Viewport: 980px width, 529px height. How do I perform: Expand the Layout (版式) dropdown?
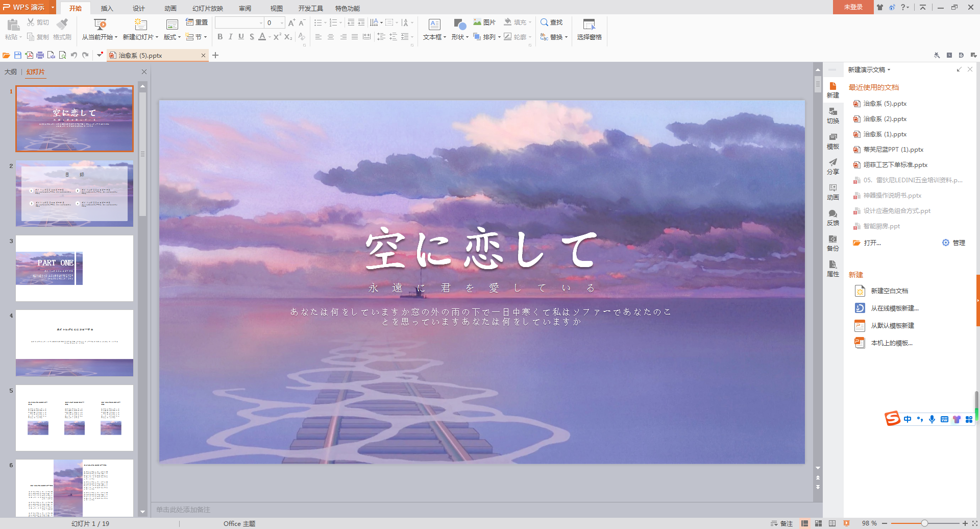point(179,37)
